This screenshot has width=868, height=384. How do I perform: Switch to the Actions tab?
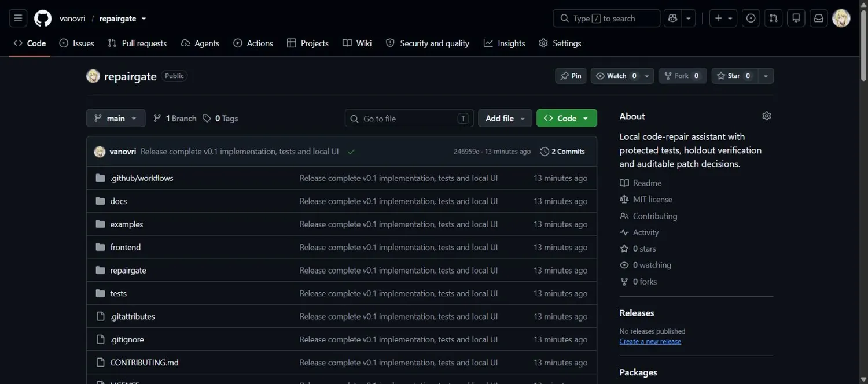pos(253,43)
